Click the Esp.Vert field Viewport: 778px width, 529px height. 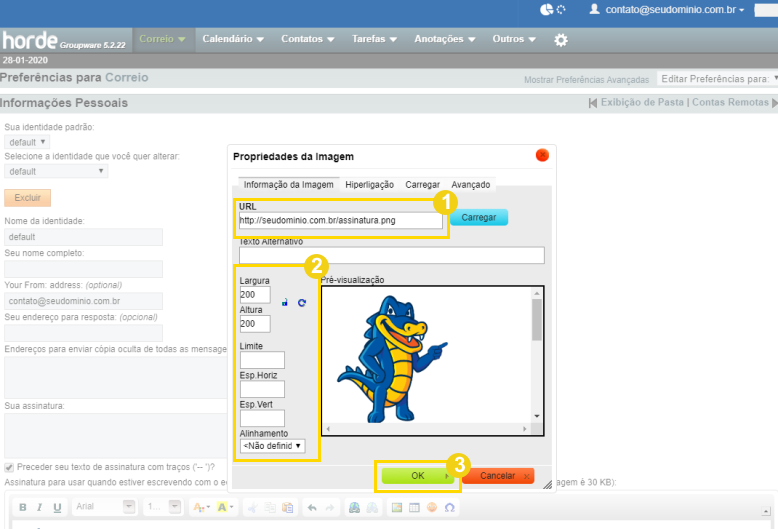[x=262, y=418]
